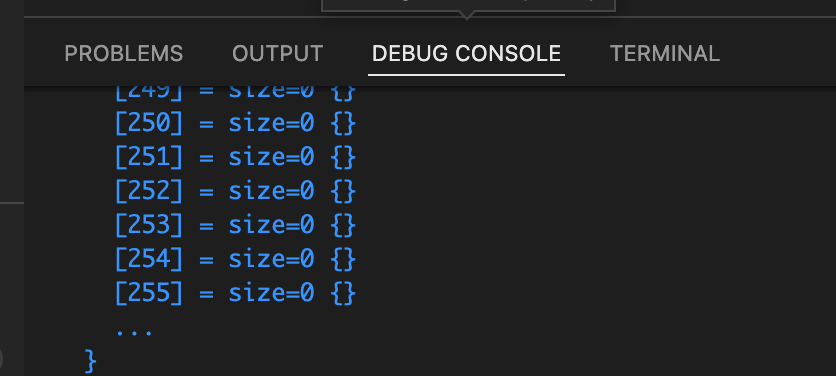
Task: Select the [250] = size=0 {} line
Action: coord(235,123)
